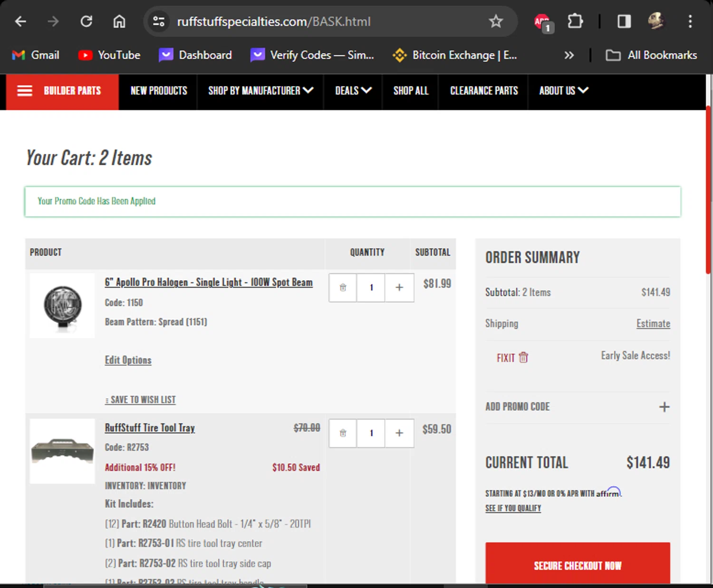Image resolution: width=713 pixels, height=588 pixels.
Task: Click the Tire Tool Tray product thumbnail
Action: point(62,451)
